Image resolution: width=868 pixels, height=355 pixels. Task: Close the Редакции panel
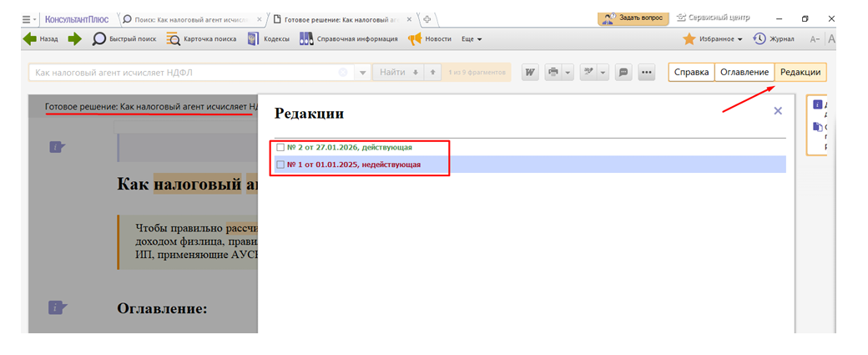pos(778,110)
